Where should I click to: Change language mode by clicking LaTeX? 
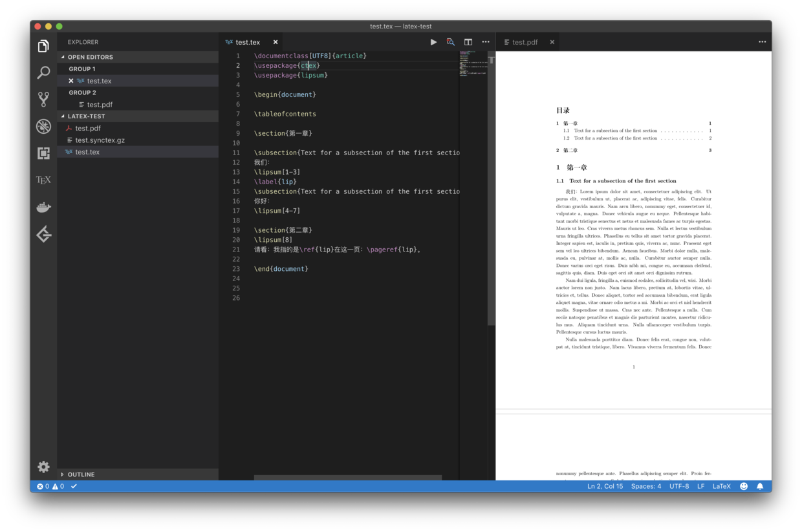(721, 485)
